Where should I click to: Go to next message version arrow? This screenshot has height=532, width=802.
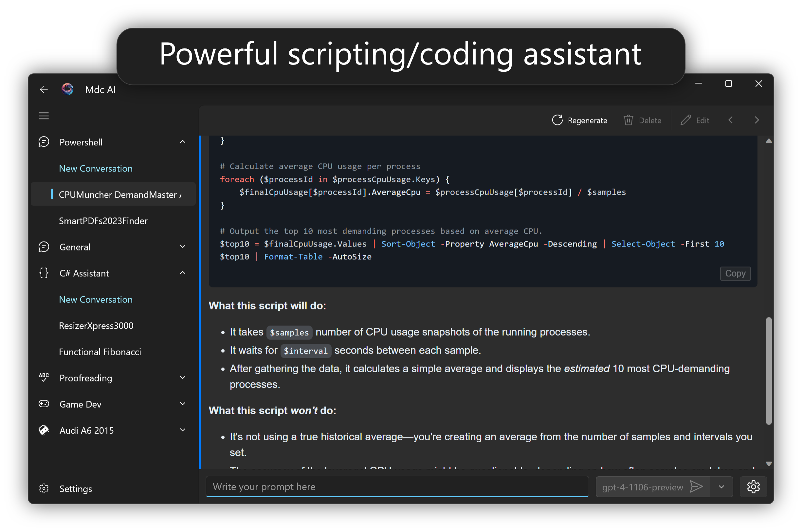point(756,120)
